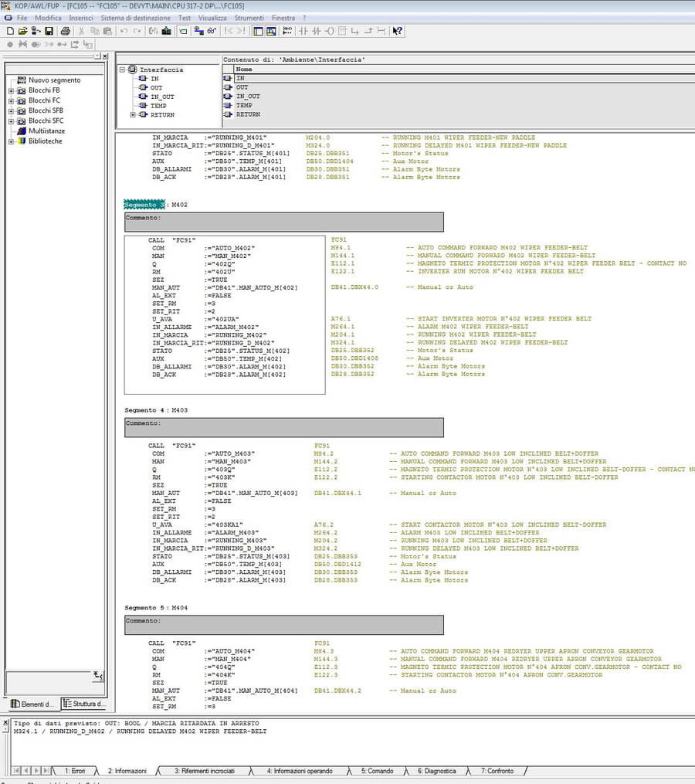The image size is (695, 784).
Task: Click the Commento field of Segmento 4
Action: pyautogui.click(x=284, y=427)
